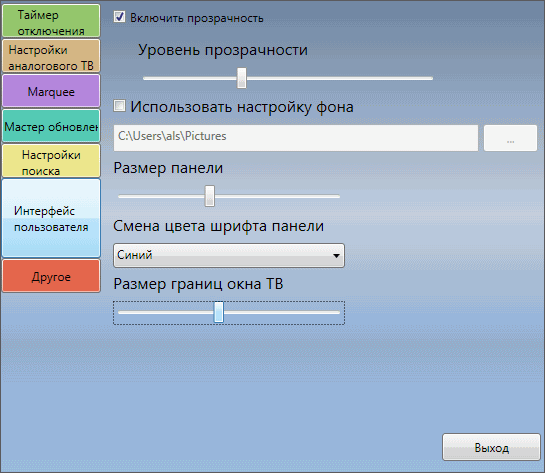Click the Смена цвета шрифта панели label
Screen dimensions: 545x473
tap(218, 226)
